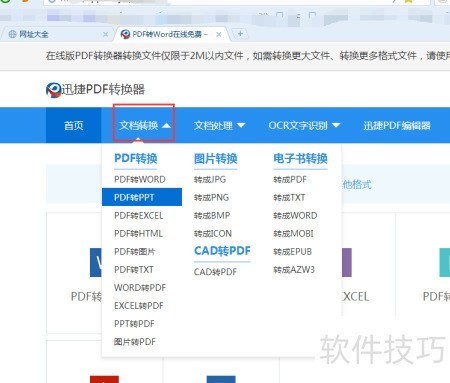Viewport: 450px width, 383px height.
Task: Select 转成EPUB under 电子书转换
Action: (x=293, y=252)
